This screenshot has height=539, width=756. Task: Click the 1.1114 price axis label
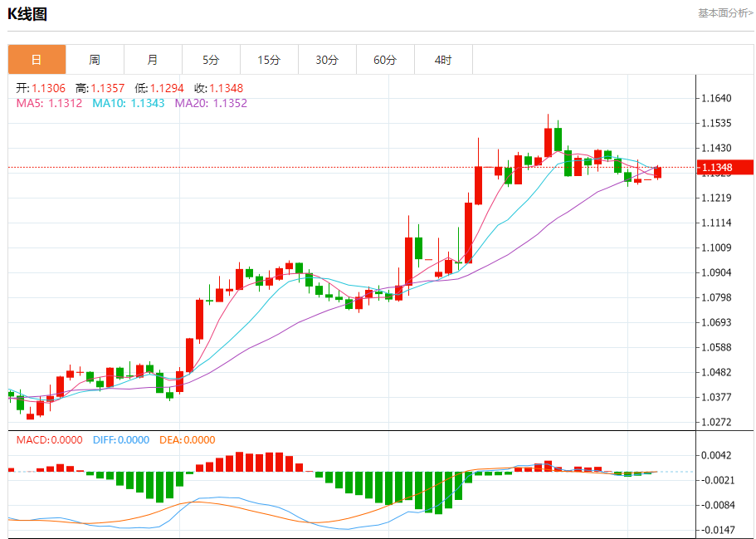tap(716, 223)
